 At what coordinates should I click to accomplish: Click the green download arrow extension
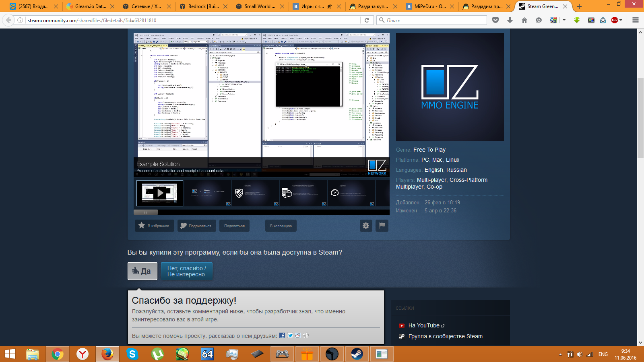tap(577, 20)
